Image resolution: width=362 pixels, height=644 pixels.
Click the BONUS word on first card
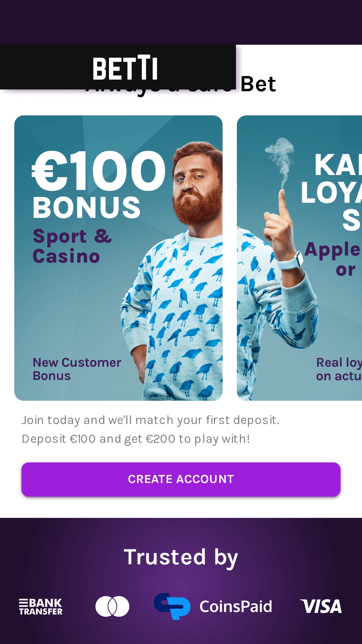pos(86,207)
